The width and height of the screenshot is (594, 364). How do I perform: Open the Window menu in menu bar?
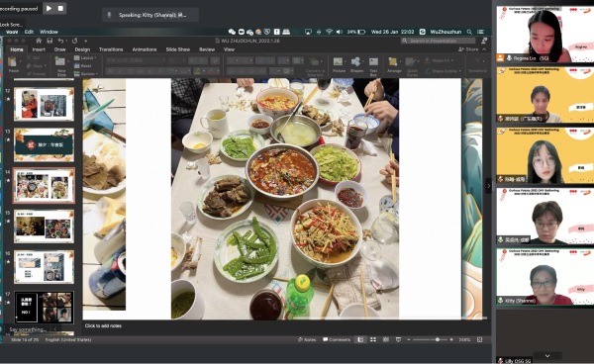pos(49,32)
